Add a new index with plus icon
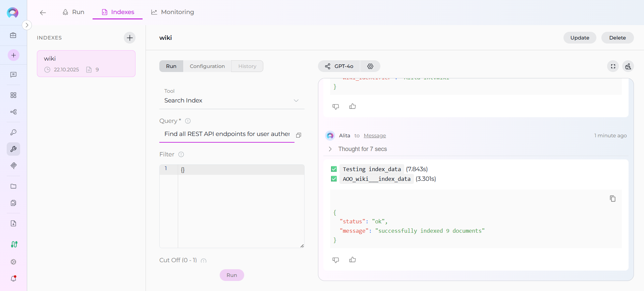The height and width of the screenshot is (291, 644). pyautogui.click(x=130, y=38)
